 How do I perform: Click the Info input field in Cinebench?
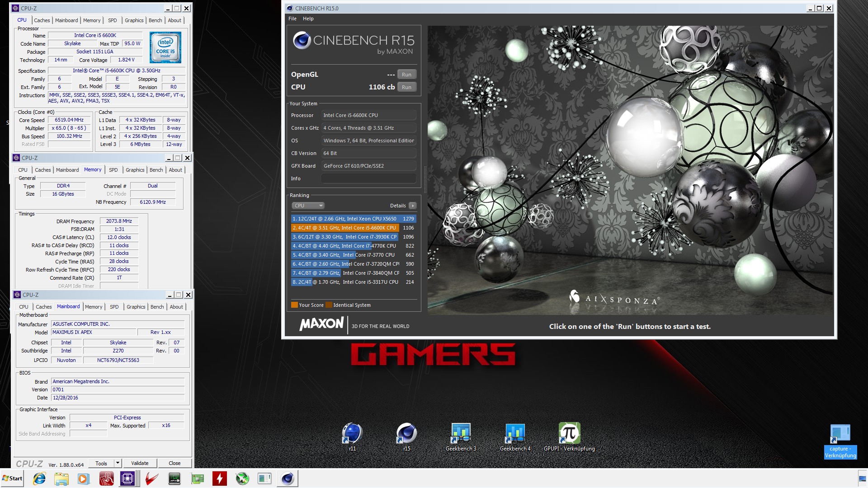click(x=368, y=178)
